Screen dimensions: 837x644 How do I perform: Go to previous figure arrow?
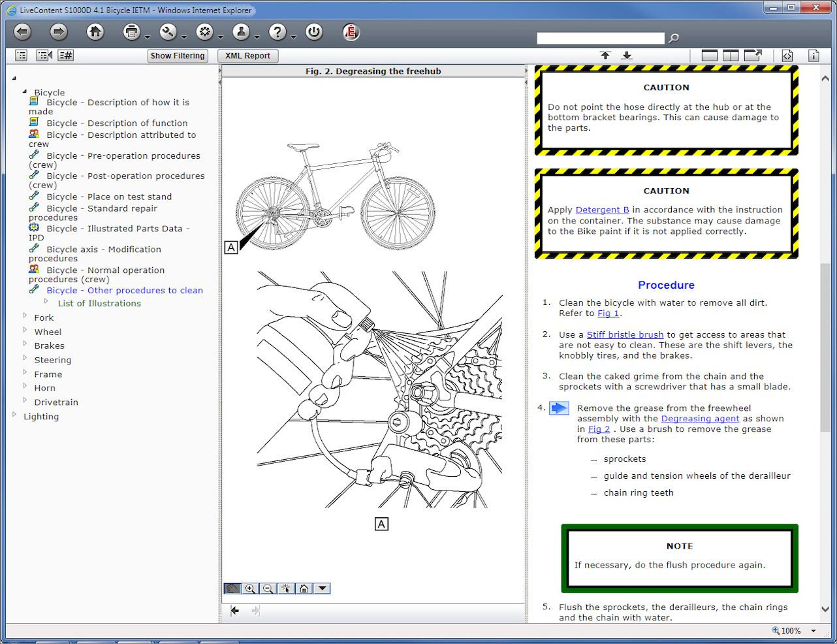click(x=235, y=611)
